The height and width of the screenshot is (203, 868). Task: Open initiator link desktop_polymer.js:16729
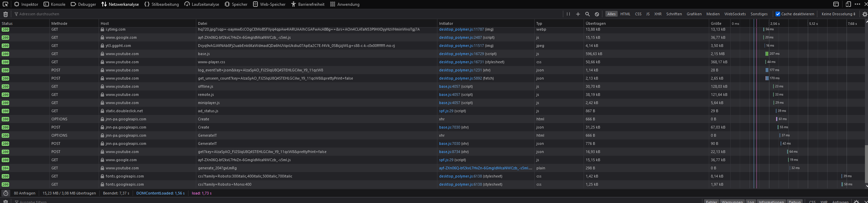coord(461,54)
